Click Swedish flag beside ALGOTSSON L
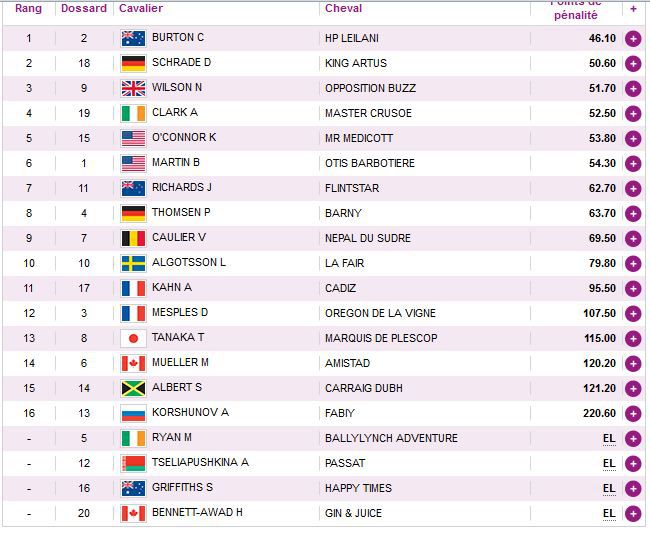This screenshot has height=537, width=650. (133, 263)
